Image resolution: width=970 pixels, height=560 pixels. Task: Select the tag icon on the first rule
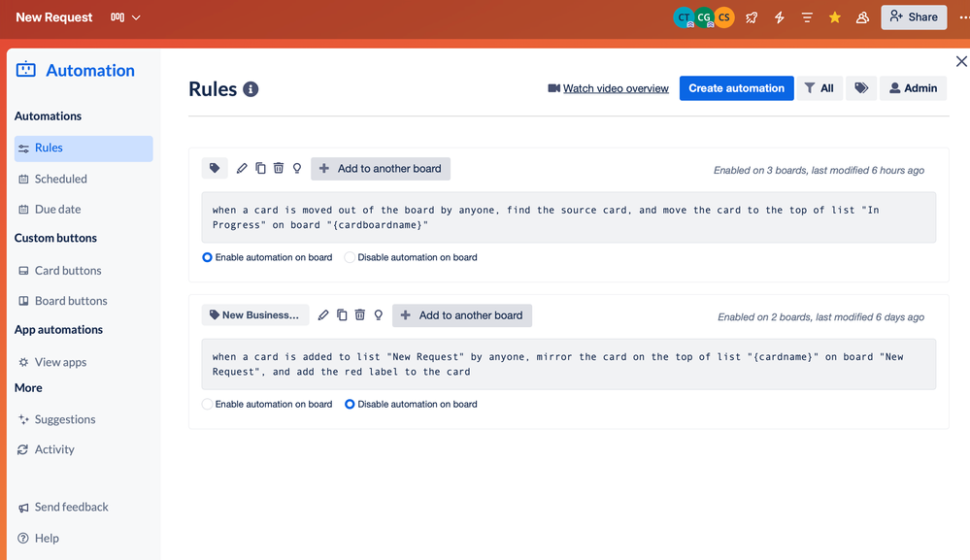tap(215, 168)
